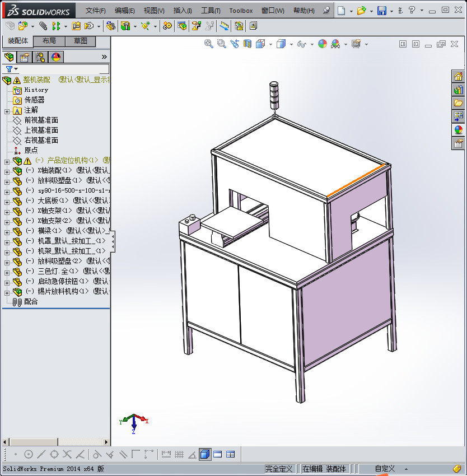
Task: Toggle center point snap icon
Action: click(x=28, y=455)
